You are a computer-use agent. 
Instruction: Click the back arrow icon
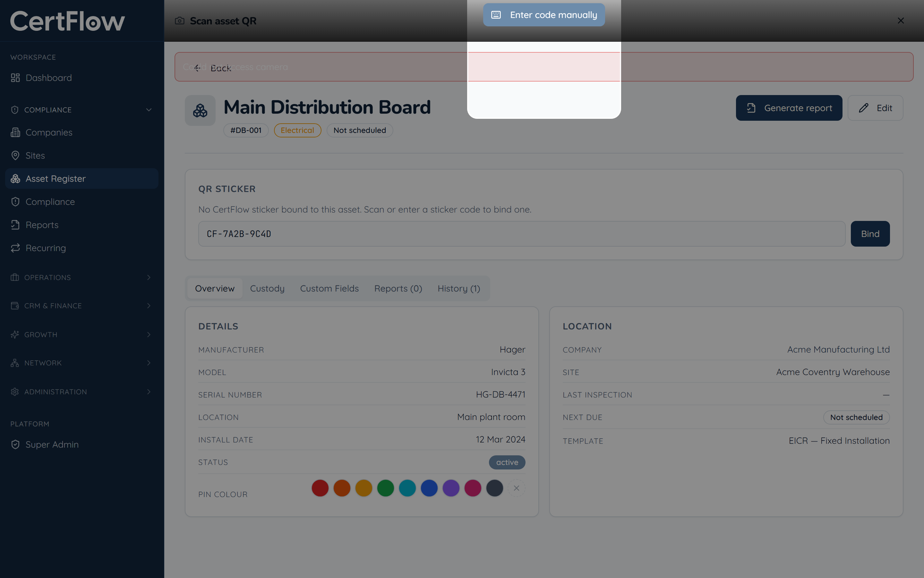pos(197,68)
